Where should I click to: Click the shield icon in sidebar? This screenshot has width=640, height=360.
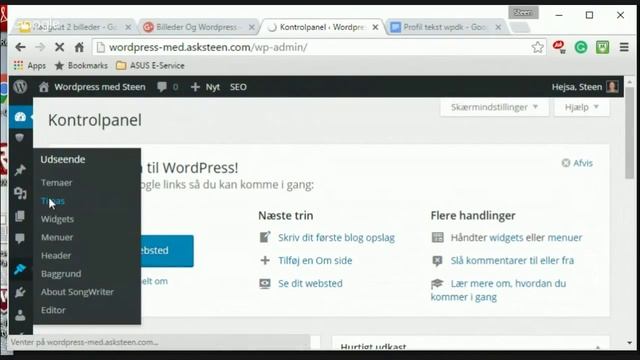click(x=20, y=138)
